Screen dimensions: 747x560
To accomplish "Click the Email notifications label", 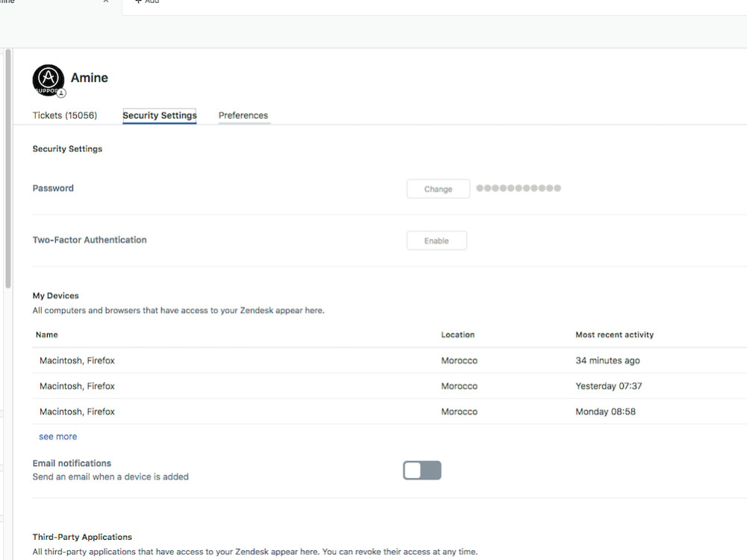I will (x=72, y=464).
